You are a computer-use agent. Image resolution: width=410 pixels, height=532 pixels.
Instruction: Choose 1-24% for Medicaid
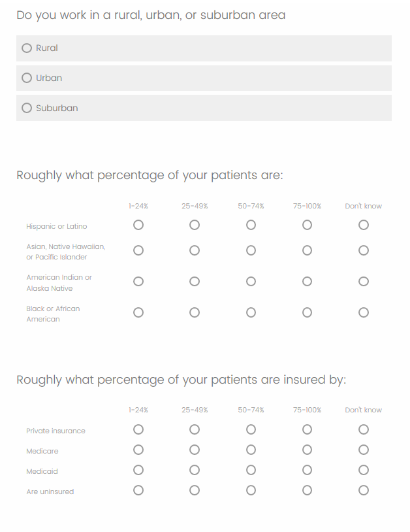pyautogui.click(x=138, y=470)
